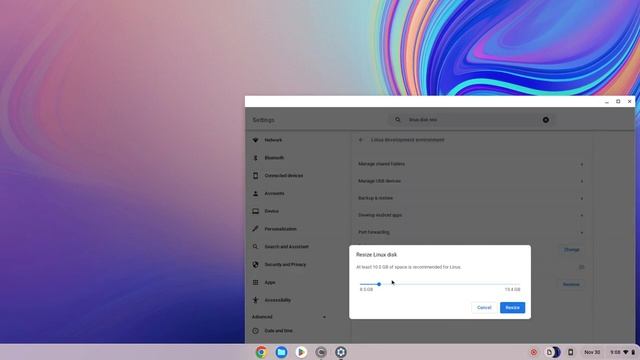Click the Settings gear shelf icon
This screenshot has width=640, height=360.
(341, 352)
